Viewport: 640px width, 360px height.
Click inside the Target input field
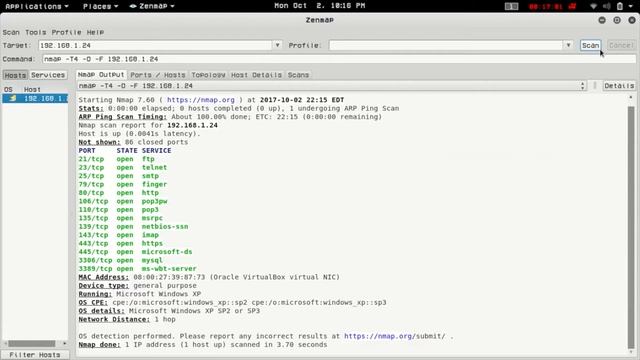coord(156,45)
